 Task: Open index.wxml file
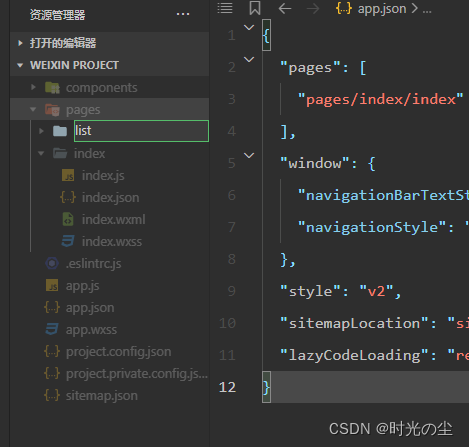point(113,219)
